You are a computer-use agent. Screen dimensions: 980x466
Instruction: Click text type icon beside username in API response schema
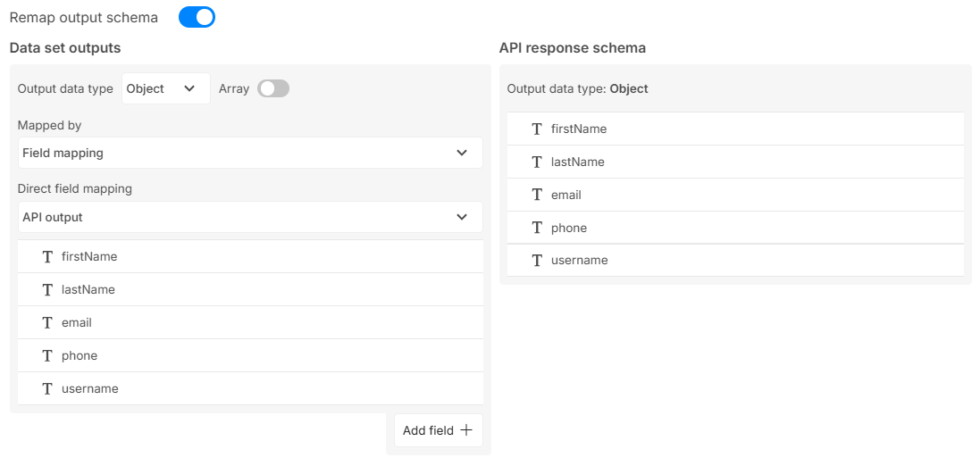[x=537, y=261]
